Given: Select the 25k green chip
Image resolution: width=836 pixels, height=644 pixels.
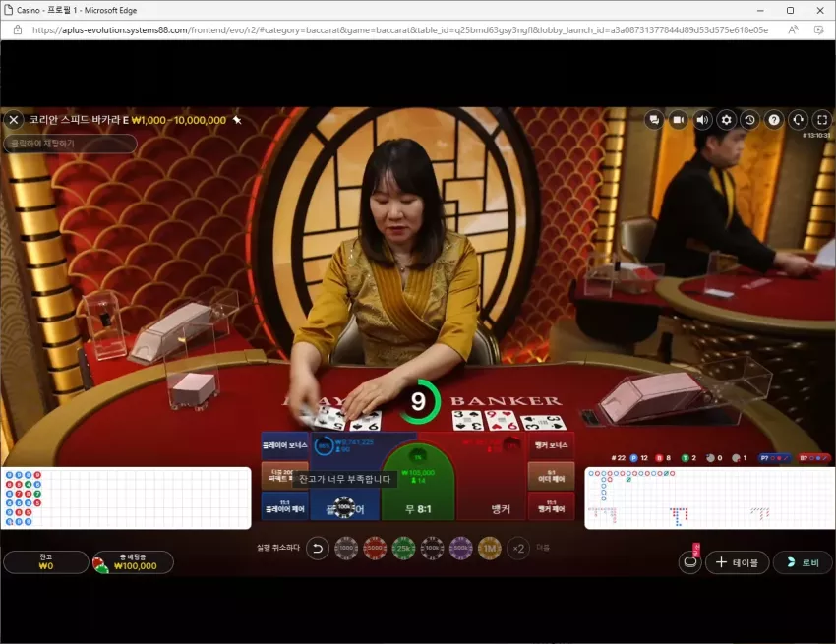Looking at the screenshot, I should (x=403, y=548).
